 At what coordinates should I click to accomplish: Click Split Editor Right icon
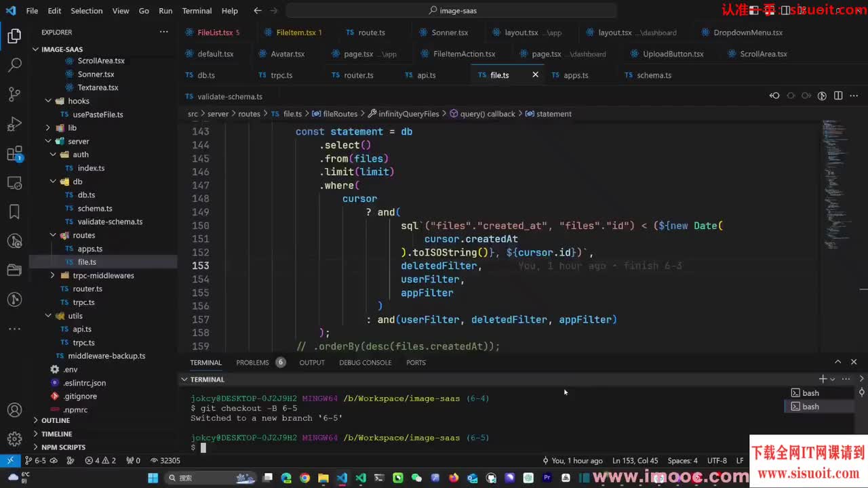click(838, 96)
